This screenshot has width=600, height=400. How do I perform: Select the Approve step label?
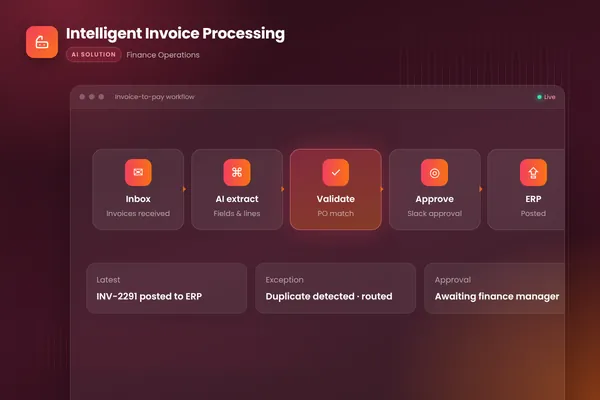(x=434, y=199)
